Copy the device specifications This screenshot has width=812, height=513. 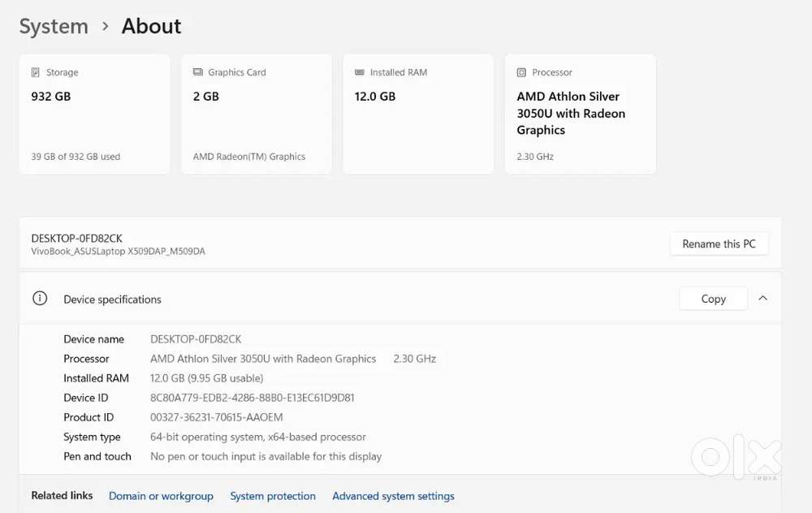[713, 299]
